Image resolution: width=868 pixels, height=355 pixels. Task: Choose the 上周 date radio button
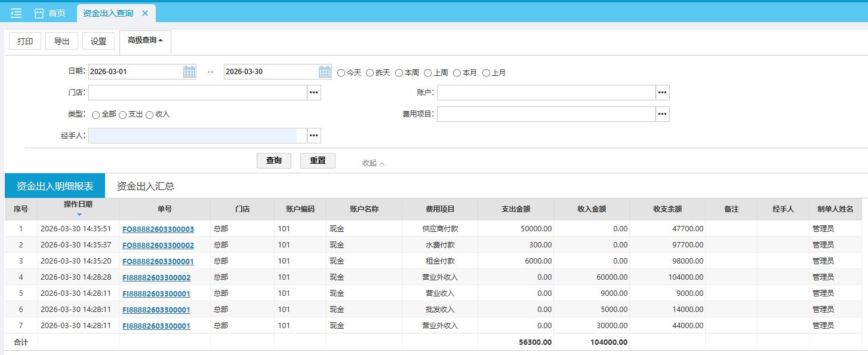tap(427, 73)
